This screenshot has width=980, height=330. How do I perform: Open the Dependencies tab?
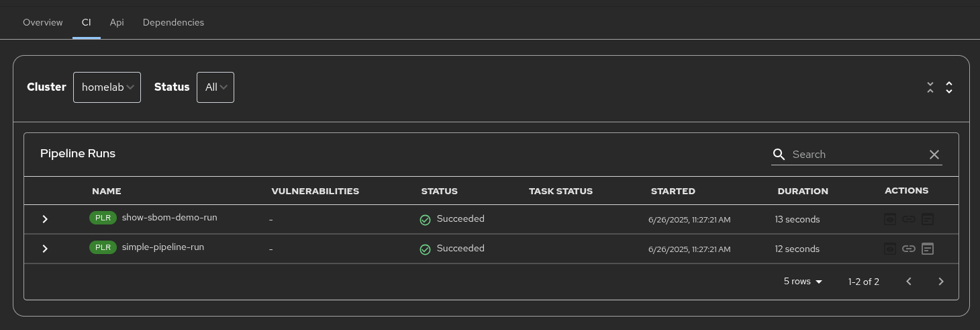pos(173,22)
